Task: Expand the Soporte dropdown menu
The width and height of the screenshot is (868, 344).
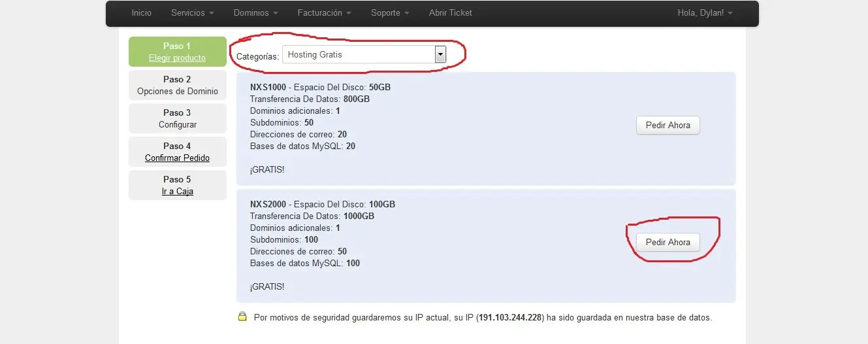Action: 390,13
